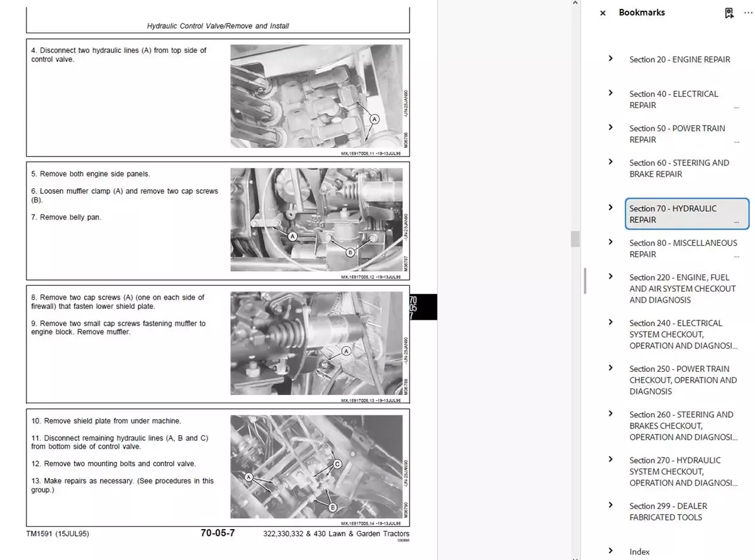The image size is (755, 560).
Task: Click the muffler clamp photo in step 6
Action: point(316,220)
